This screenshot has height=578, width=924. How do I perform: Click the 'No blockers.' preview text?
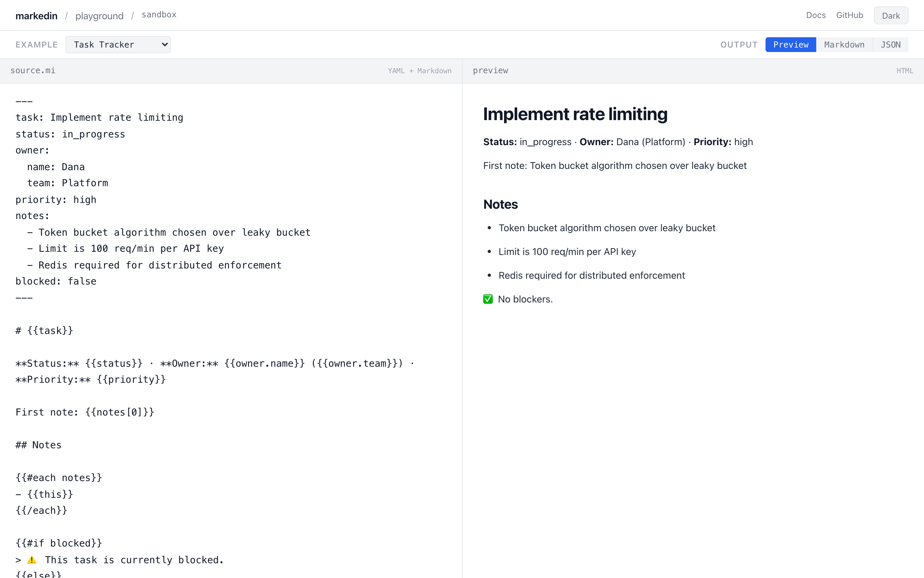point(525,299)
